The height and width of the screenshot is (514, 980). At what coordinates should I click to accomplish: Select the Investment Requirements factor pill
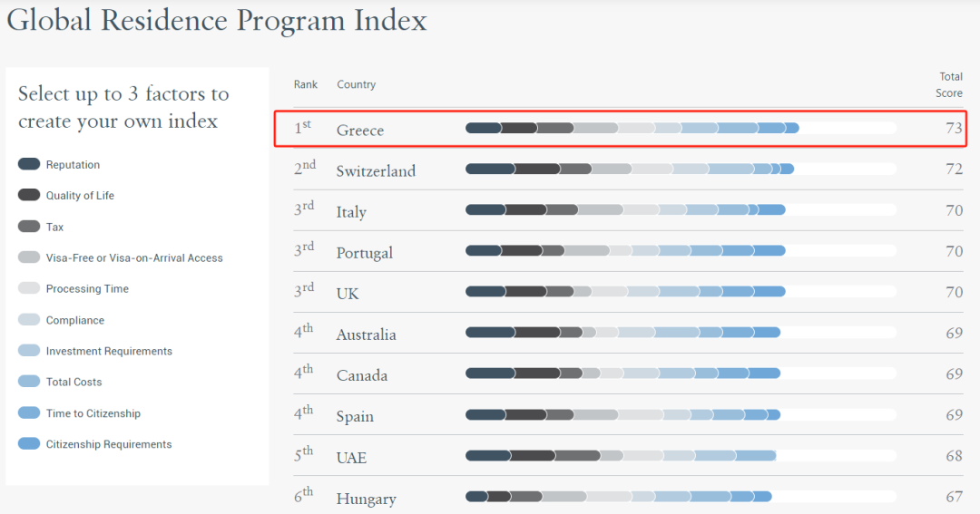[x=29, y=350]
